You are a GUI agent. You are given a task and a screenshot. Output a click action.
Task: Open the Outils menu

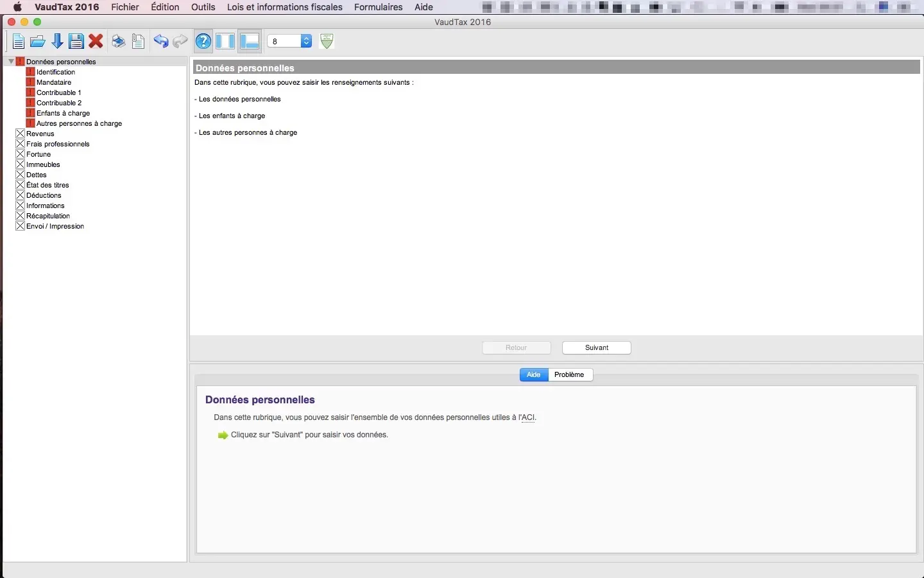point(203,7)
